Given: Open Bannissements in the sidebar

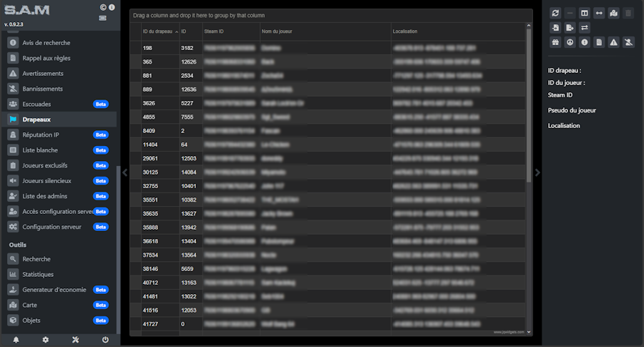Looking at the screenshot, I should (42, 89).
